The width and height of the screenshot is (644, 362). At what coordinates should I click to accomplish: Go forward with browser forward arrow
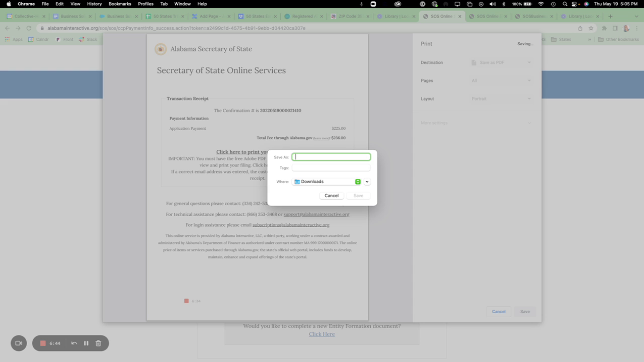18,28
